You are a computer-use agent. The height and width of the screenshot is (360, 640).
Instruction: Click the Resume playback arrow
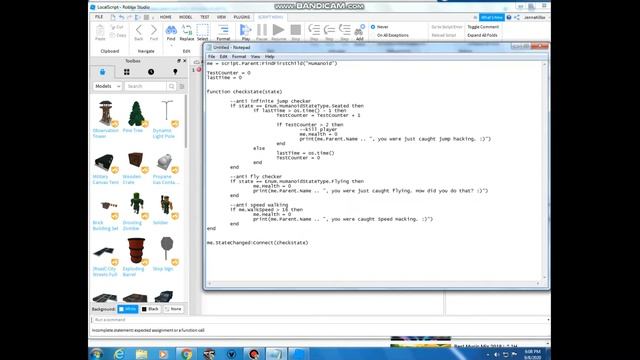[x=278, y=30]
